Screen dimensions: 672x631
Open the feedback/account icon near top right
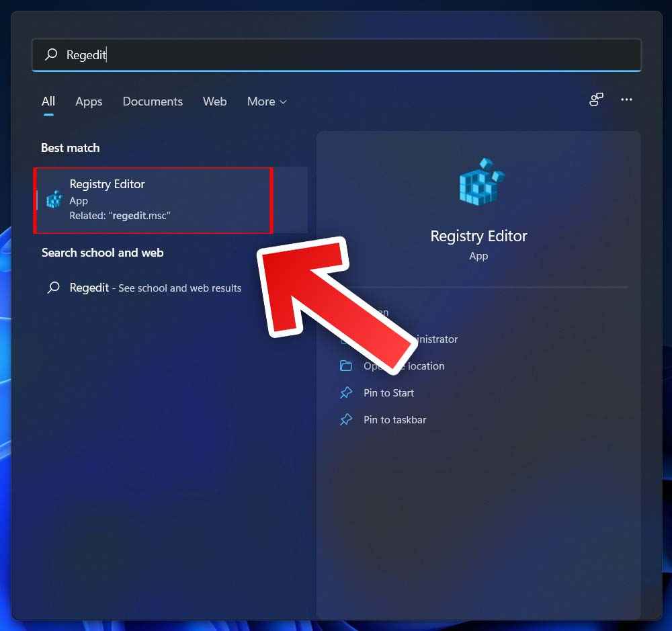pos(596,99)
